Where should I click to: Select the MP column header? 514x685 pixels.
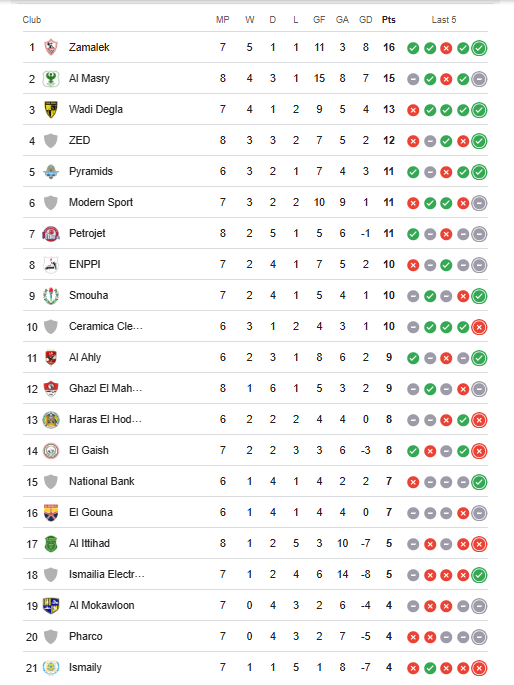coord(223,20)
